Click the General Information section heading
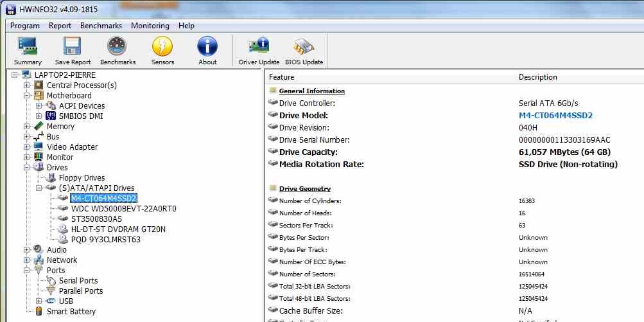The image size is (644, 322). click(312, 91)
